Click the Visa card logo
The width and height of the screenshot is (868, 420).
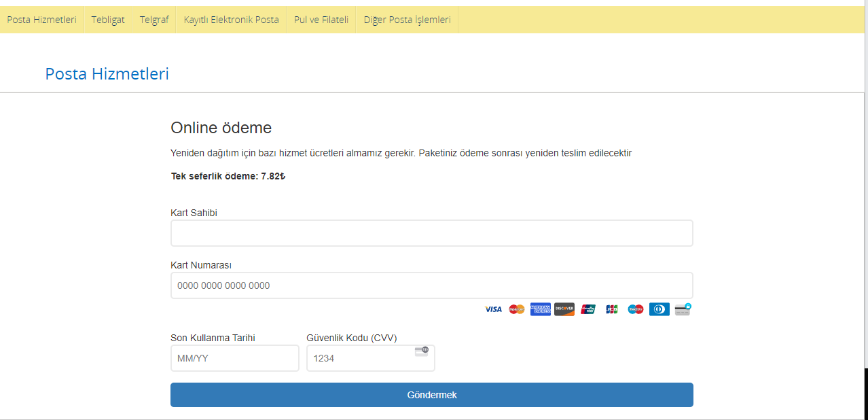click(494, 309)
